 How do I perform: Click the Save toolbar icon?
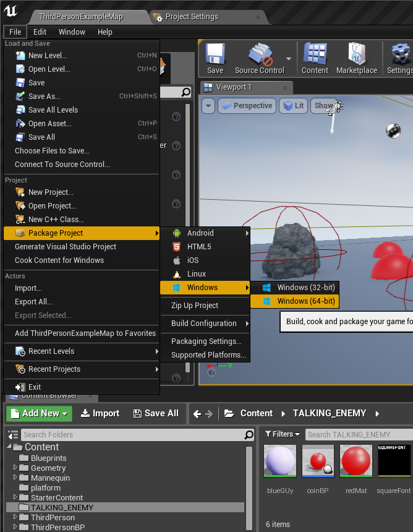pyautogui.click(x=215, y=59)
